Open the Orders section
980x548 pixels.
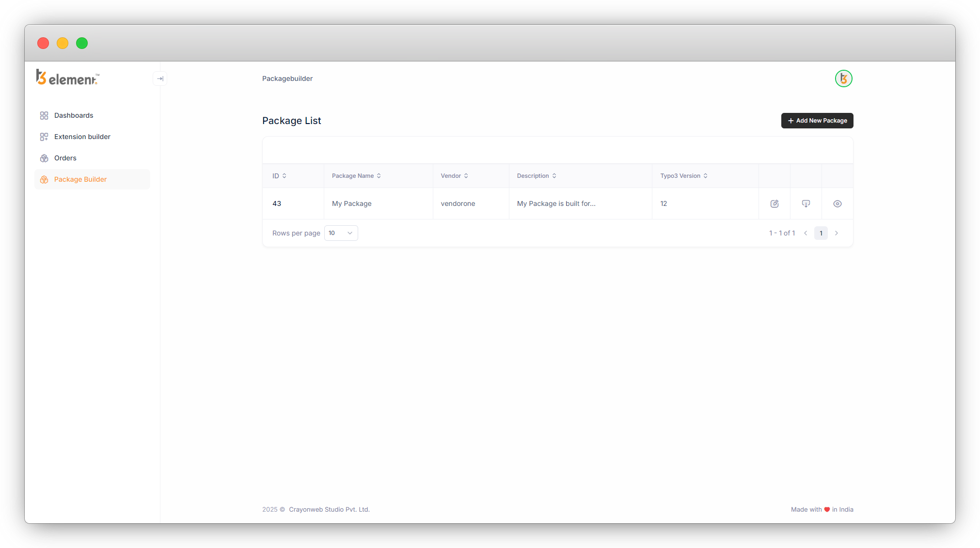click(x=65, y=158)
